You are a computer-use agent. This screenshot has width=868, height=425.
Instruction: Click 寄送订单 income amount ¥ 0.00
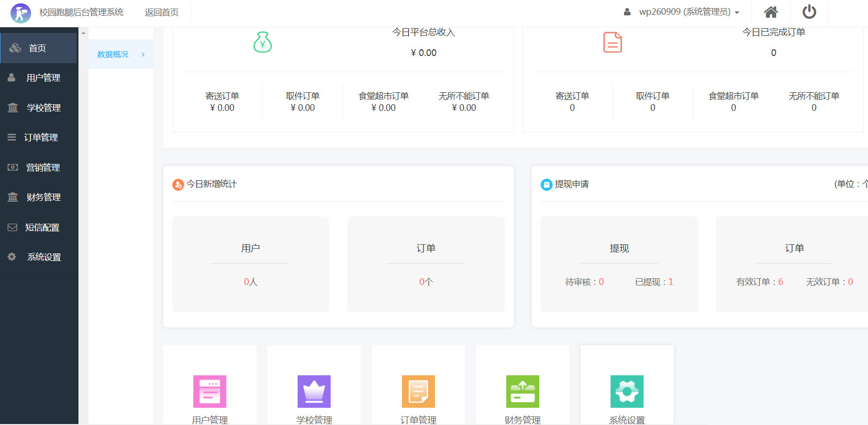click(x=222, y=108)
